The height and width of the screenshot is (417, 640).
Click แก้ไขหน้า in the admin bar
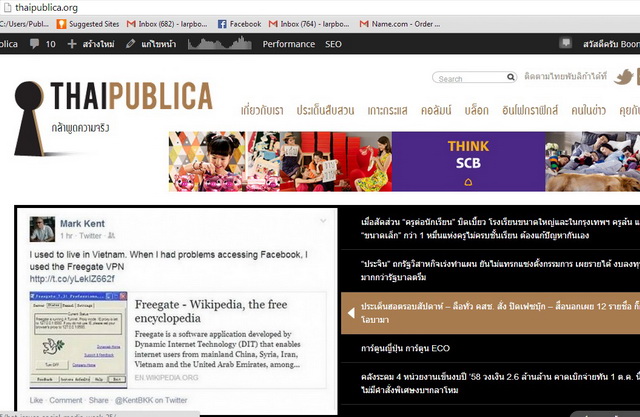[x=158, y=44]
